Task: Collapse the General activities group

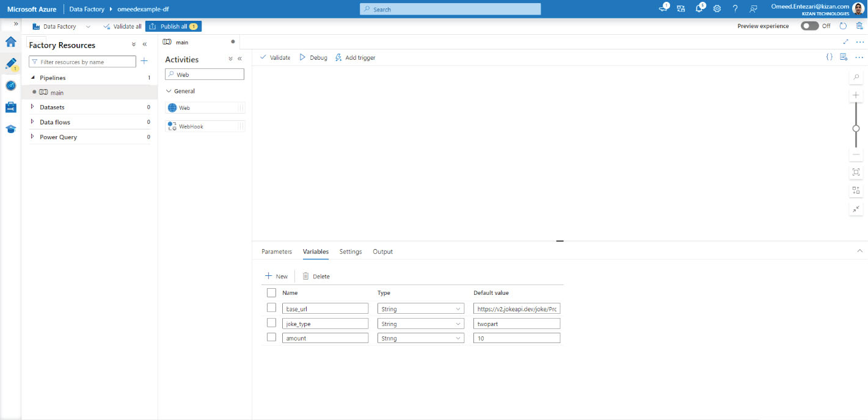Action: point(169,91)
